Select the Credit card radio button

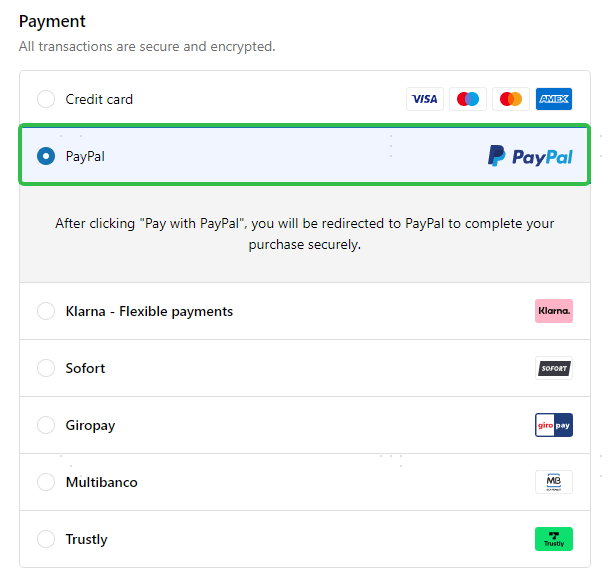click(x=46, y=99)
